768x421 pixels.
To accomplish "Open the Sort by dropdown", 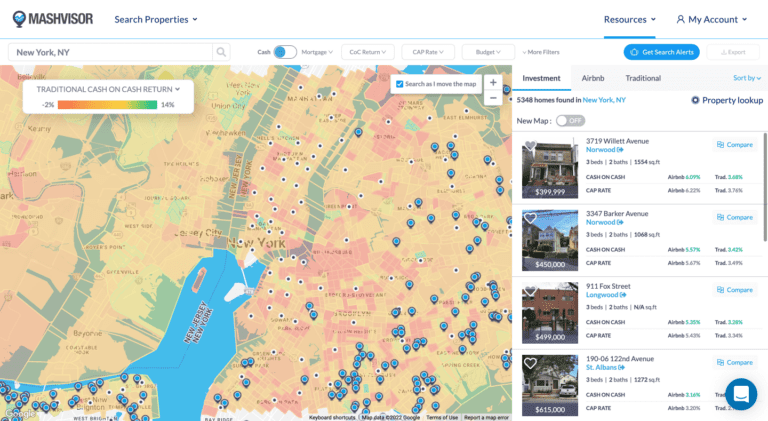I will [746, 78].
